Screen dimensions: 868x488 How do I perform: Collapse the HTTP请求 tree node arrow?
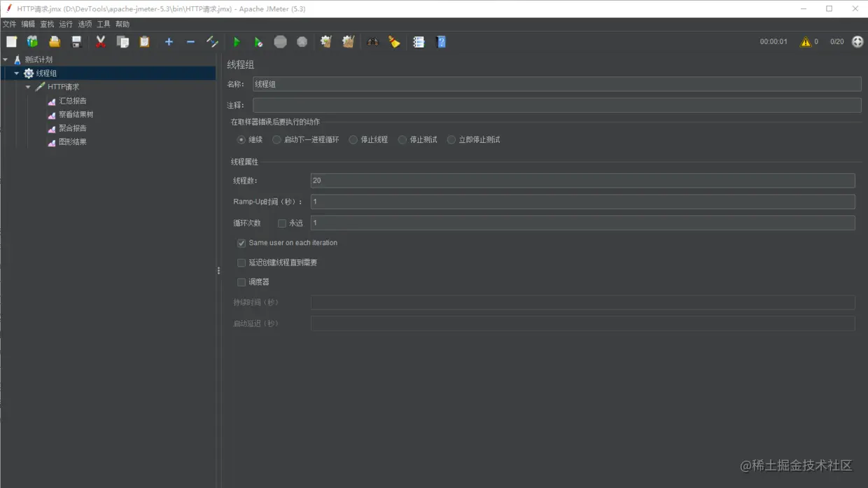pyautogui.click(x=28, y=87)
